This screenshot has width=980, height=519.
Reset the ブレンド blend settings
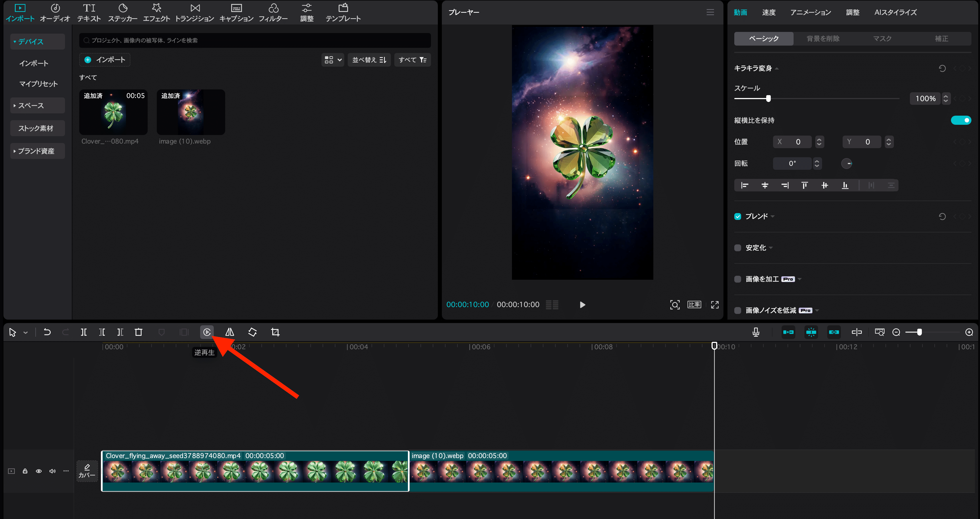pyautogui.click(x=942, y=216)
